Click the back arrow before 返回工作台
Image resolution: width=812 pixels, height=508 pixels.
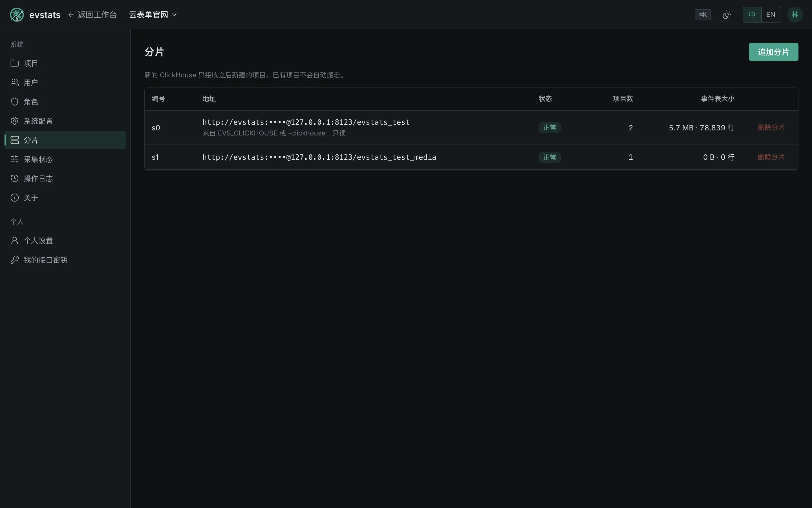pos(71,14)
